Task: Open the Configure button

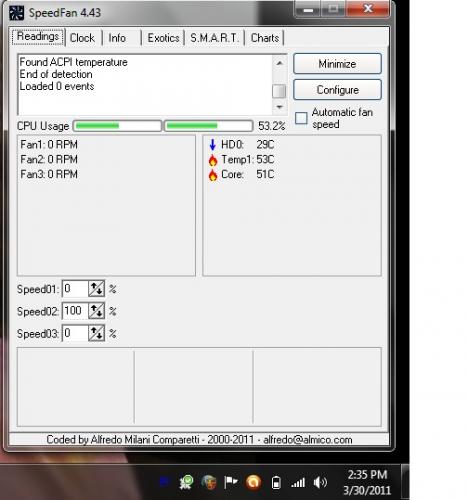Action: (x=337, y=90)
